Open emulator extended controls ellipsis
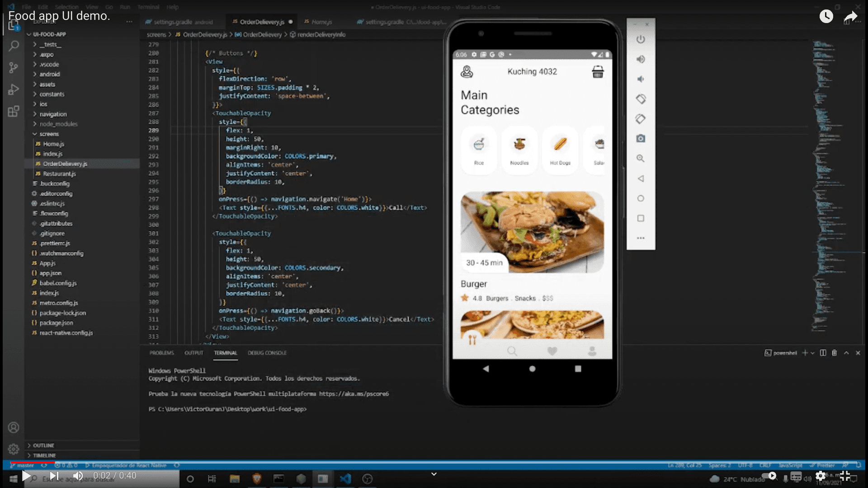 641,238
